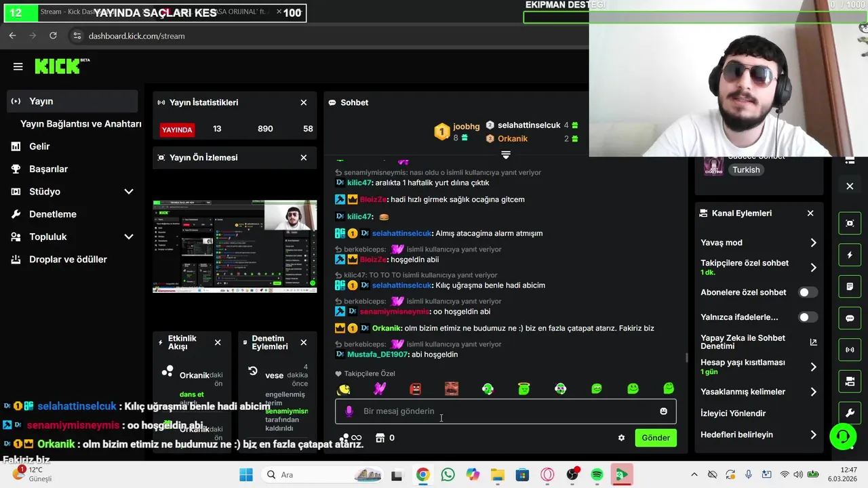Click the purple microphone icon in message box
Image resolution: width=868 pixels, height=488 pixels.
coord(349,411)
